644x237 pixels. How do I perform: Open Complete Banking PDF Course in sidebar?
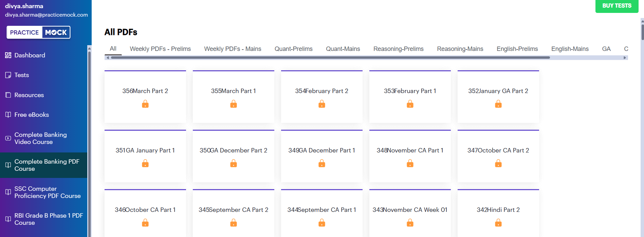click(x=47, y=165)
